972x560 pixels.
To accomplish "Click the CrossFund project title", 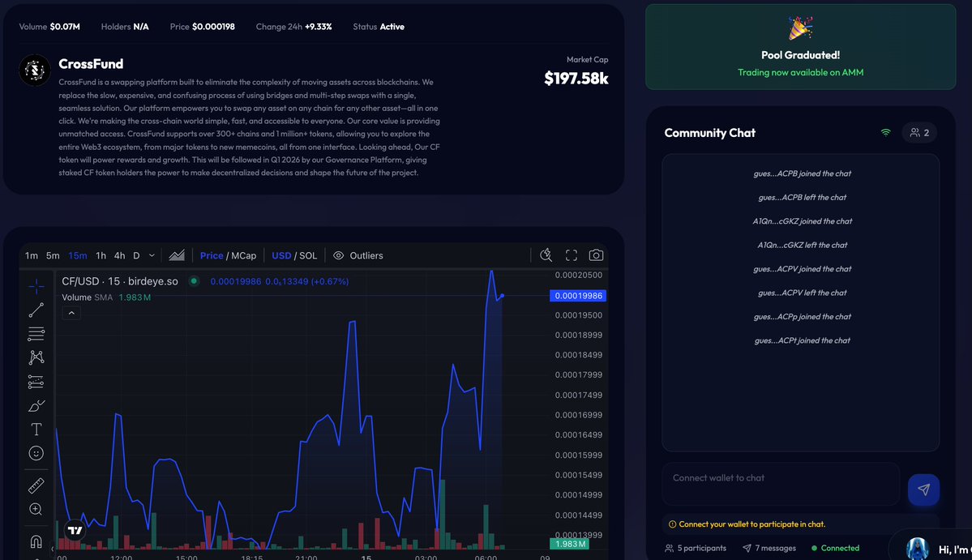I will (x=91, y=64).
